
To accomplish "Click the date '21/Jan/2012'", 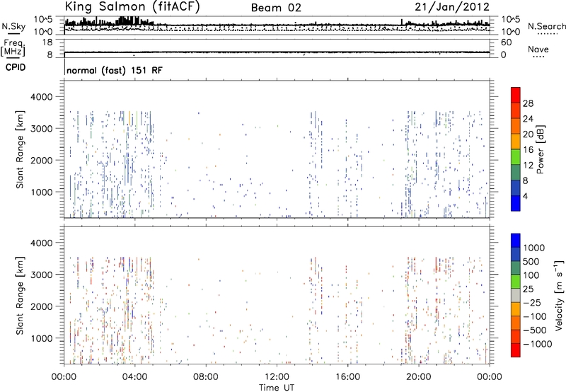I will tap(452, 7).
